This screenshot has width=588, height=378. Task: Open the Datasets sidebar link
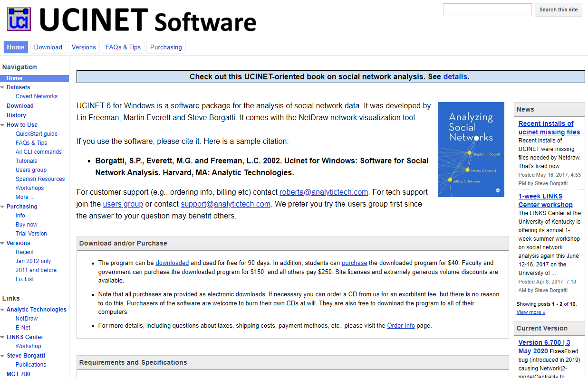point(18,87)
